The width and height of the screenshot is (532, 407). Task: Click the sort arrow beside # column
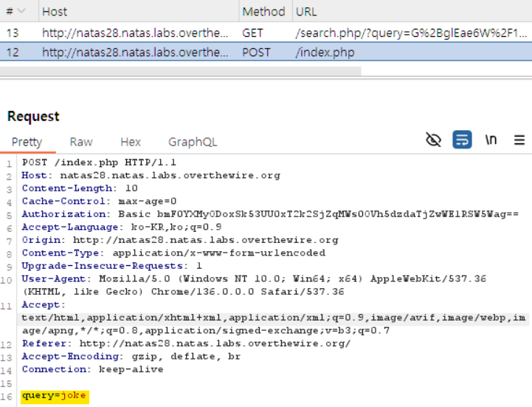[21, 11]
